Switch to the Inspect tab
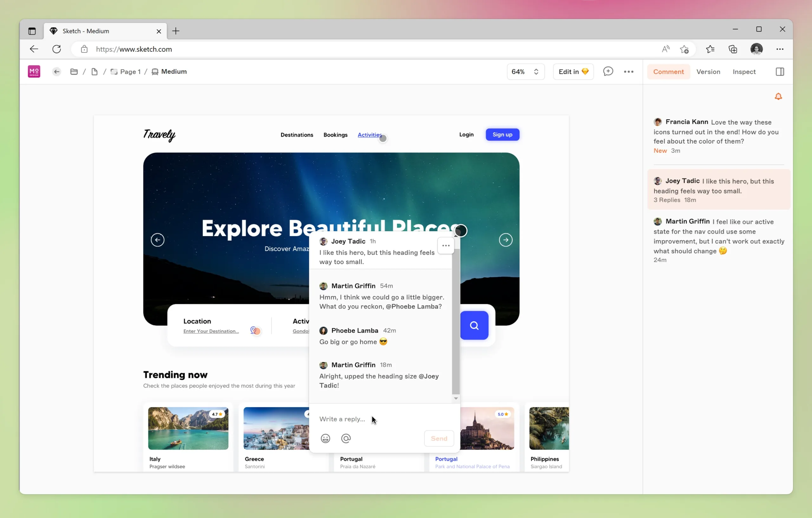The image size is (812, 518). pyautogui.click(x=744, y=71)
